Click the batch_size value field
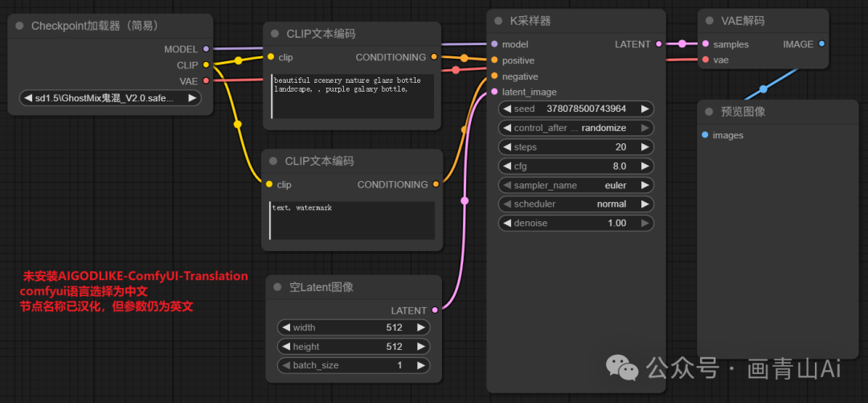Viewport: 868px width, 403px height. 354,365
